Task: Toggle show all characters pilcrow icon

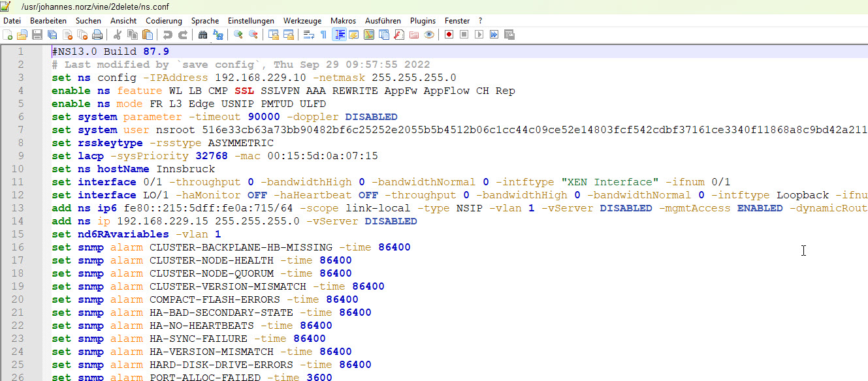Action: (x=323, y=35)
